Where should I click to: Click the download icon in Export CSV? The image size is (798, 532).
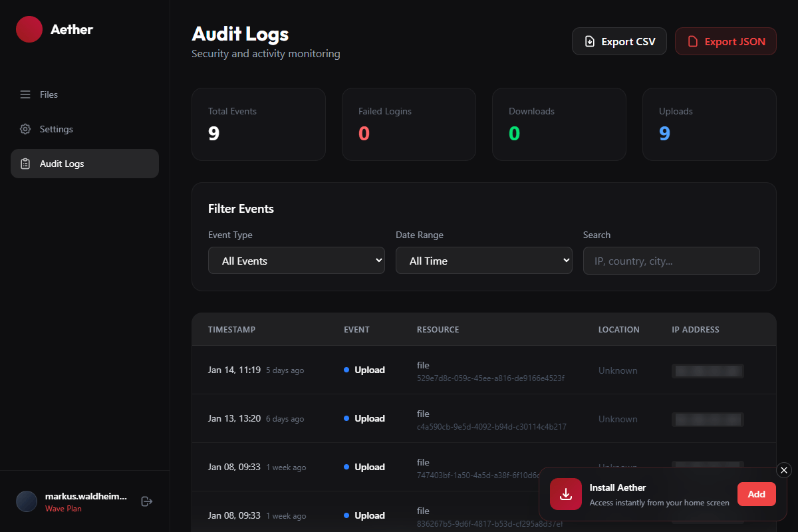(x=589, y=41)
